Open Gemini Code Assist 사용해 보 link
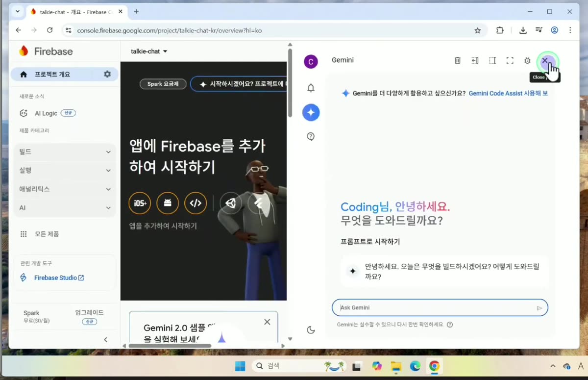588x380 pixels. click(x=508, y=93)
